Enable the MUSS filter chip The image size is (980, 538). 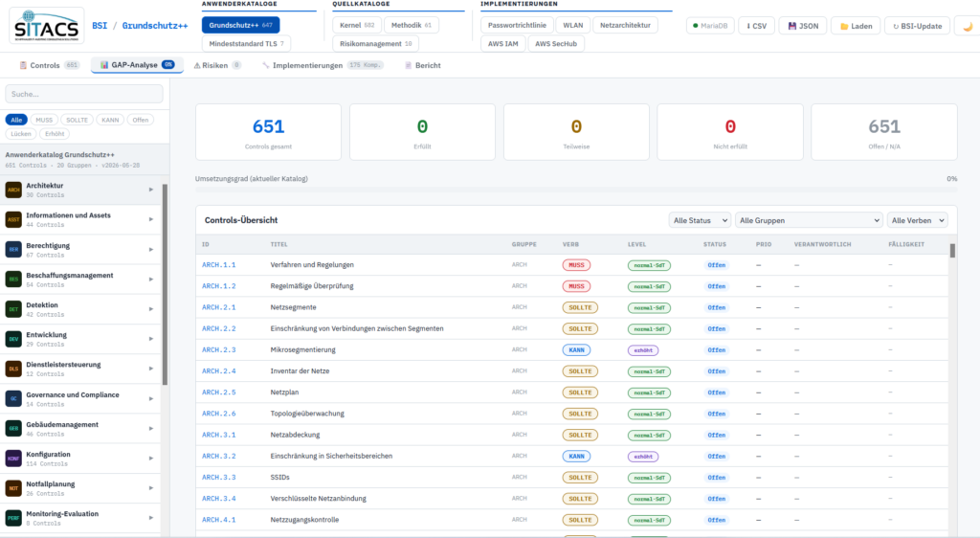pyautogui.click(x=44, y=120)
